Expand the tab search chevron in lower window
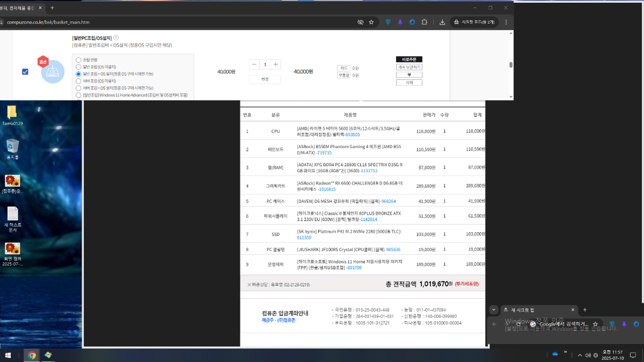The width and height of the screenshot is (644, 362). [x=494, y=310]
